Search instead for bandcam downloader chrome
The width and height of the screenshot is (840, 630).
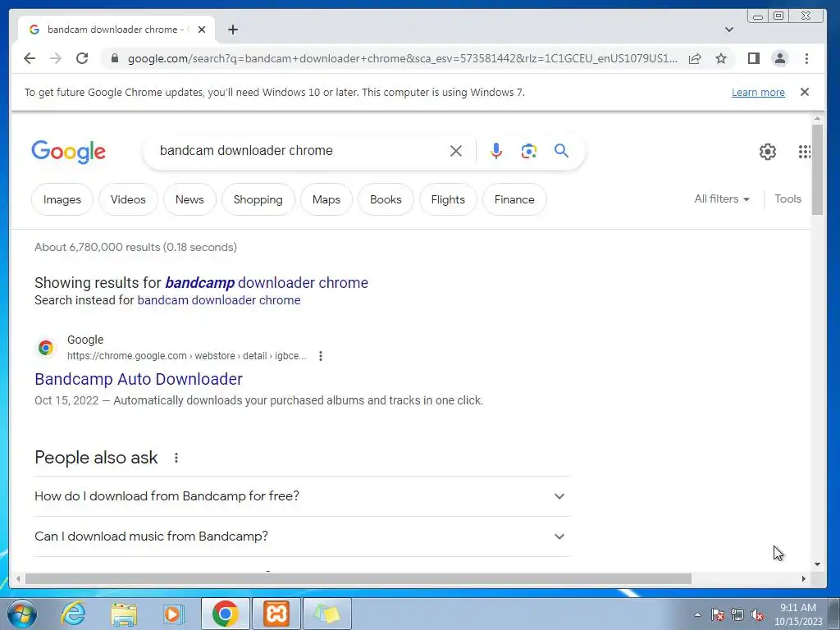click(218, 300)
